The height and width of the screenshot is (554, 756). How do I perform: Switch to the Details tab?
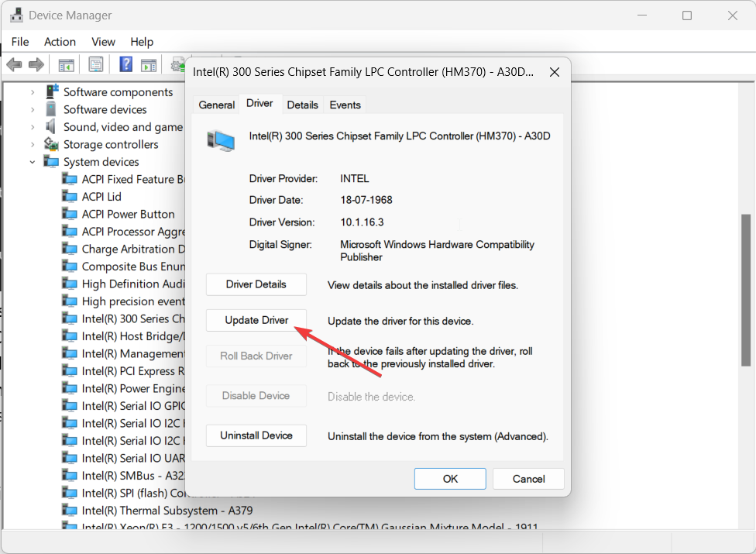coord(302,105)
